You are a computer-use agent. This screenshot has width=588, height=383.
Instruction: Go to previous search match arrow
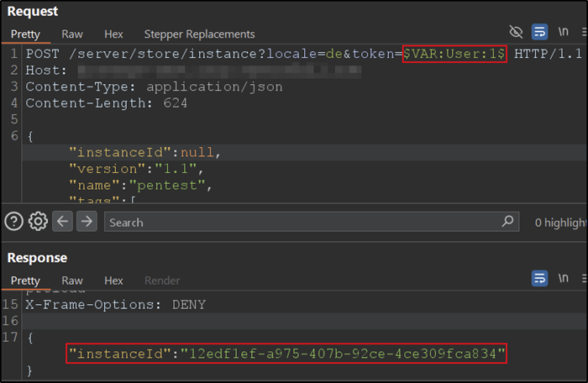[63, 222]
